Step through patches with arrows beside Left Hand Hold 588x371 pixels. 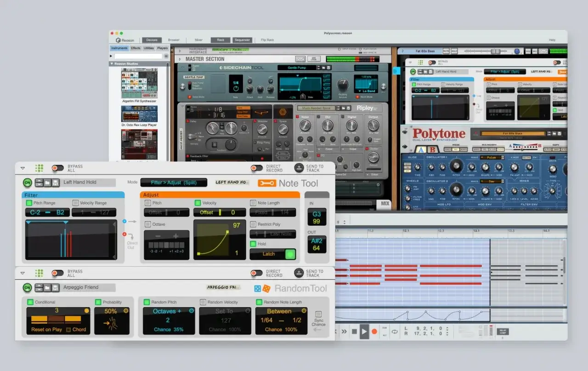pyautogui.click(x=39, y=183)
